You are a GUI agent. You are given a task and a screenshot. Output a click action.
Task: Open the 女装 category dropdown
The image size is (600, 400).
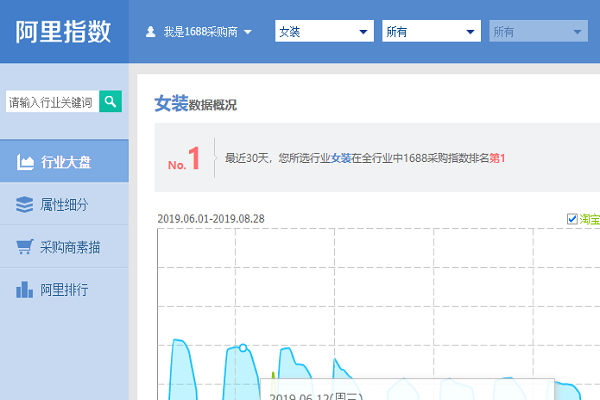coord(324,31)
